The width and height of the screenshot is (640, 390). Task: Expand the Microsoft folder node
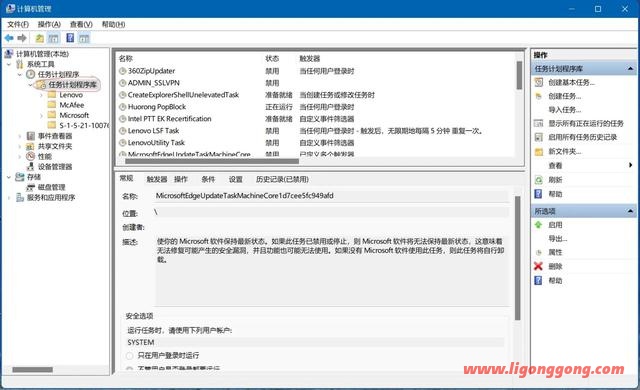pyautogui.click(x=41, y=115)
